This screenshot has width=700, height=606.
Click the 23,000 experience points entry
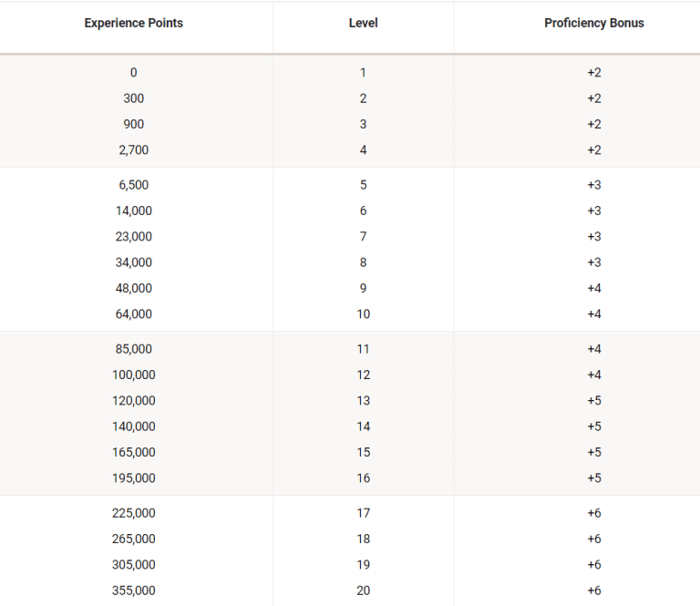133,237
